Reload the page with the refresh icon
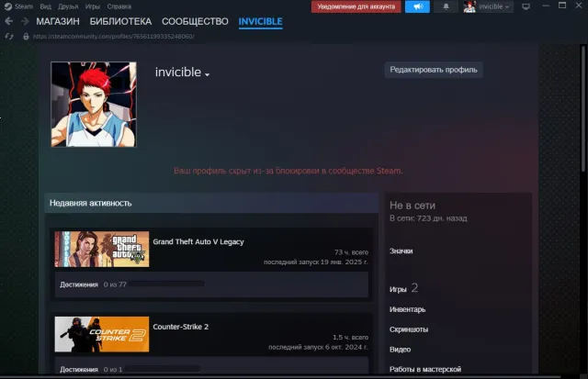Viewport: 588px width, 379px height. point(9,37)
